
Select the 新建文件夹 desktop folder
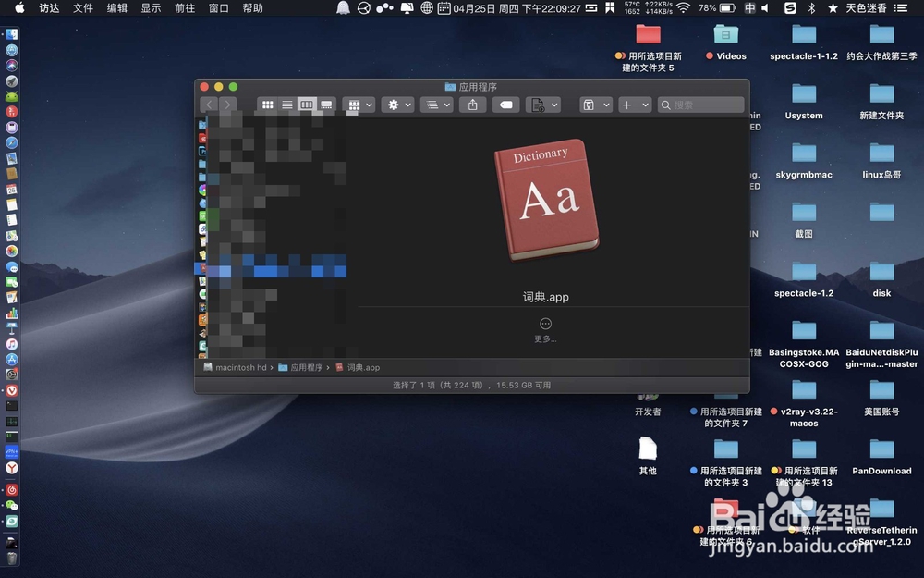point(881,102)
